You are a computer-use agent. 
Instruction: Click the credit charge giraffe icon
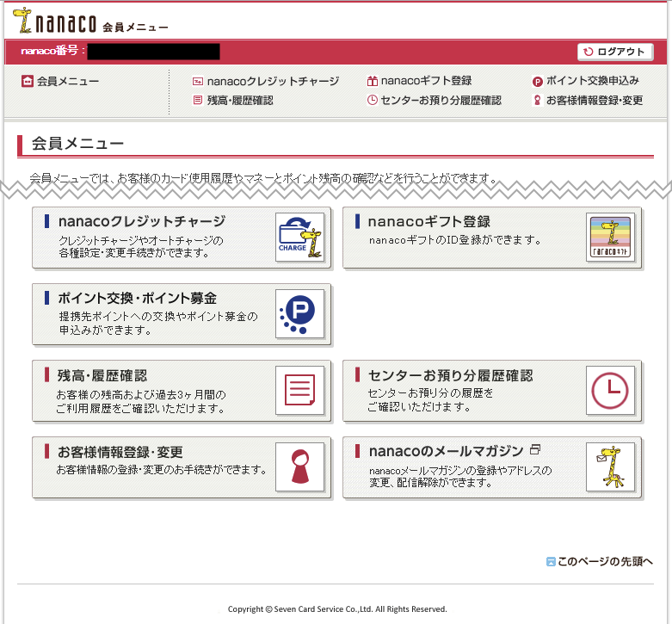point(299,238)
